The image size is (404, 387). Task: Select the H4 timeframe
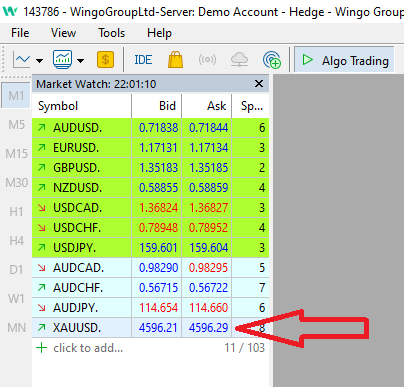click(x=16, y=241)
